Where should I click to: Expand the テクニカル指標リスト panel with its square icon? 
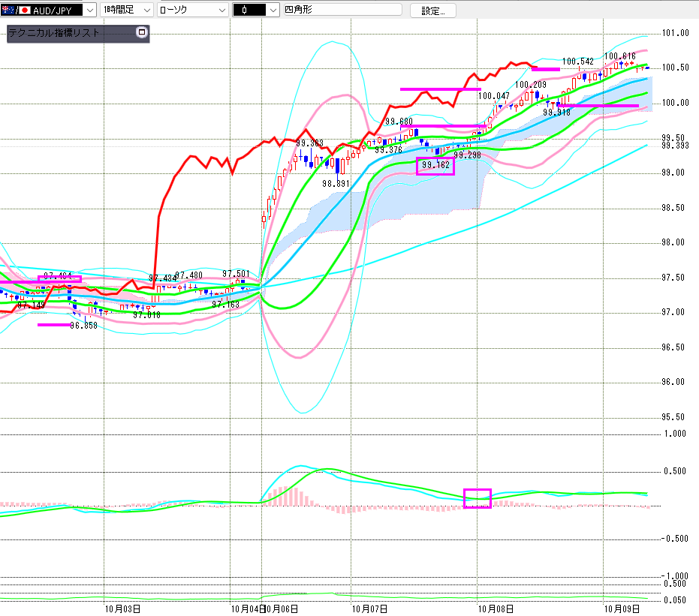click(x=141, y=33)
